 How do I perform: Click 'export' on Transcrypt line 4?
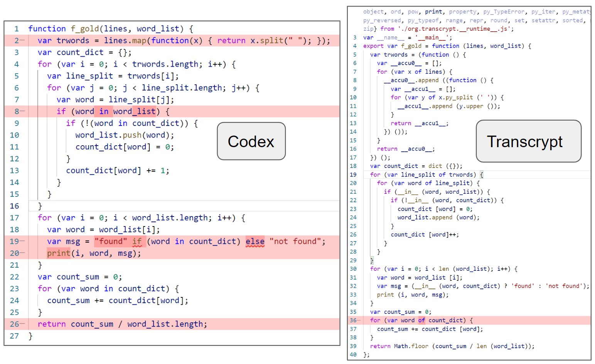click(x=373, y=46)
